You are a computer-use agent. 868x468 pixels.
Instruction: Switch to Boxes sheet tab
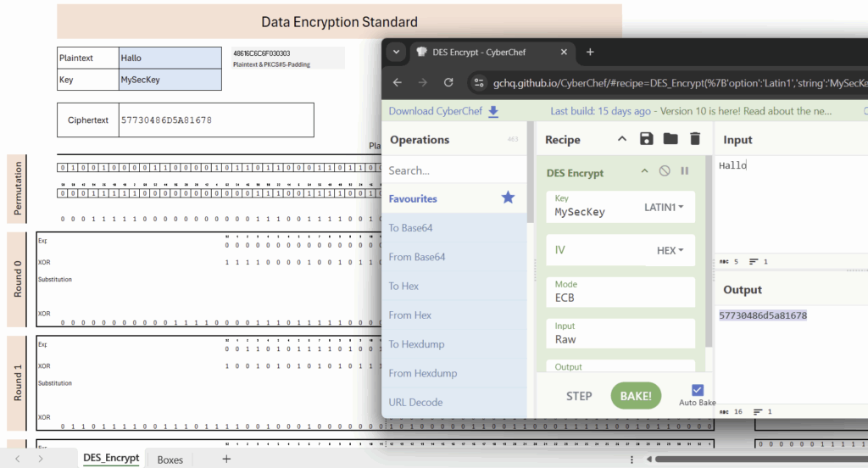tap(170, 460)
